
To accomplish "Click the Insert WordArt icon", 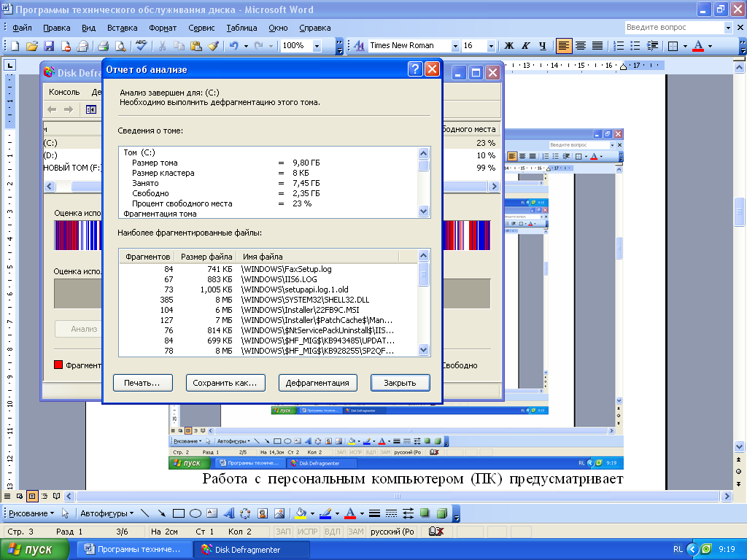I will [x=229, y=513].
